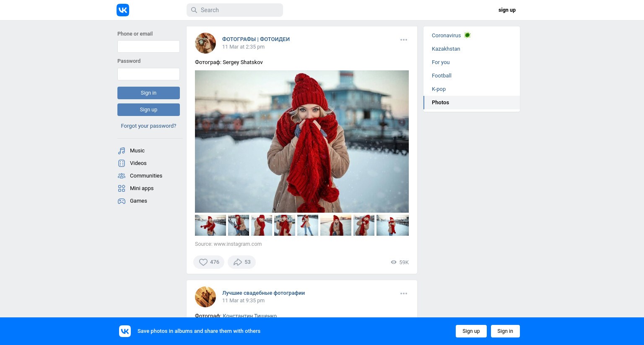644x345 pixels.
Task: Click Sign up in the bottom banner
Action: point(471,331)
